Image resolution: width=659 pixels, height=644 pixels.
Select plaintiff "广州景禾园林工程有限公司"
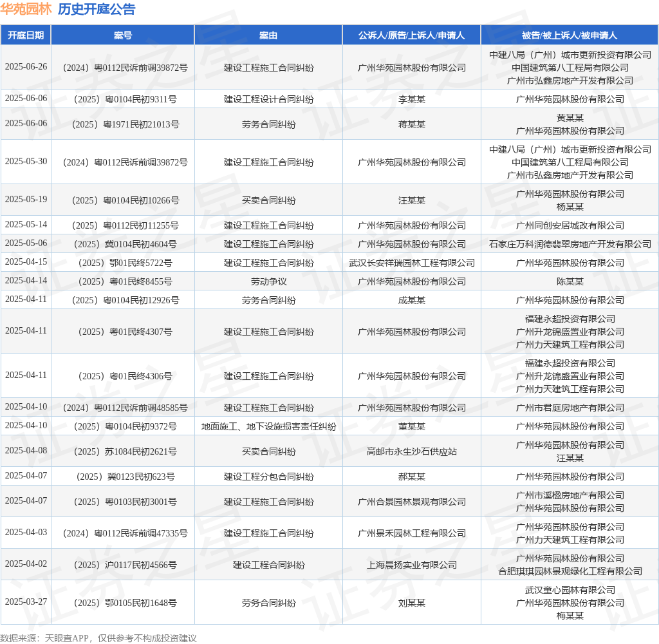(x=411, y=533)
